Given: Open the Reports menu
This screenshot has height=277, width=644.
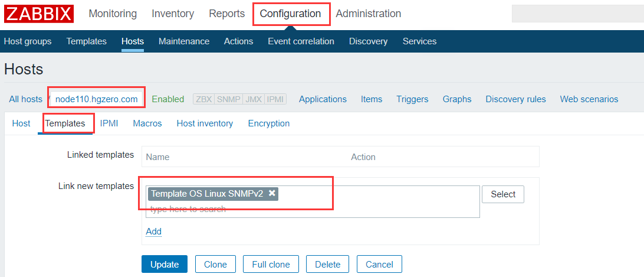Looking at the screenshot, I should point(226,14).
